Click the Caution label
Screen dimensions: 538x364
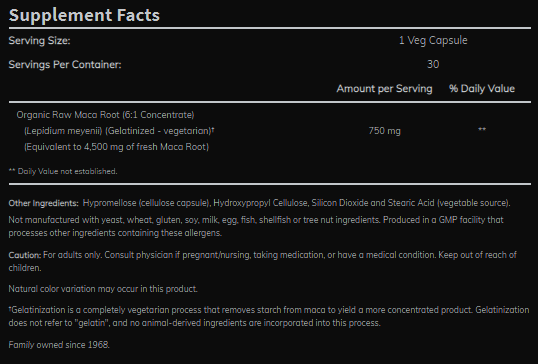click(x=25, y=255)
